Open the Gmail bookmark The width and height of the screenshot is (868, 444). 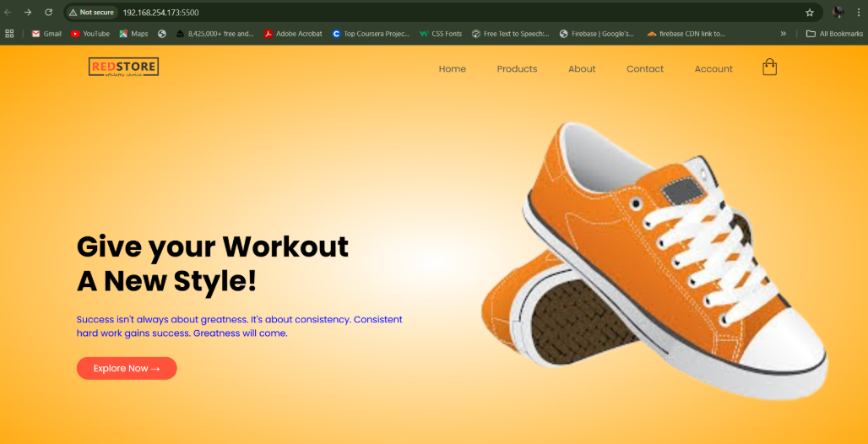[x=46, y=34]
